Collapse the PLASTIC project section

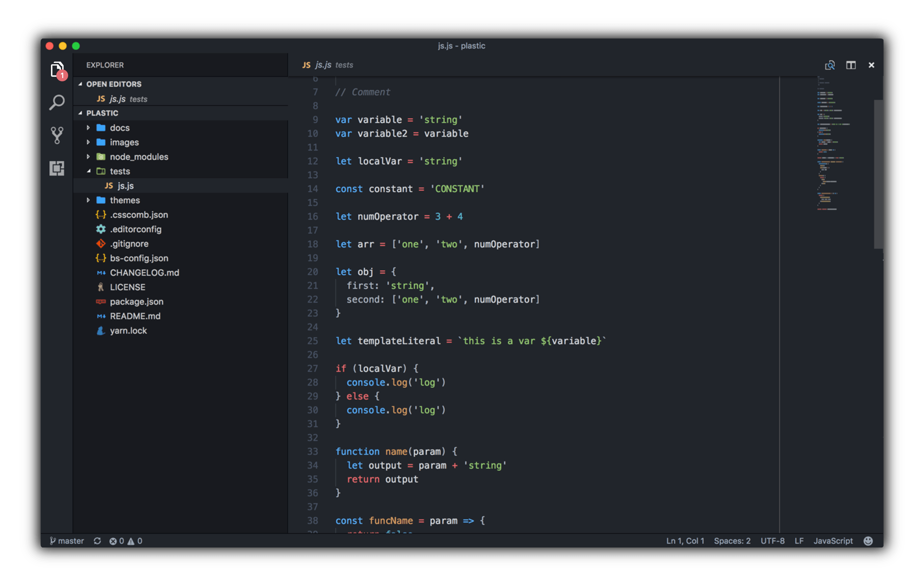pyautogui.click(x=80, y=113)
